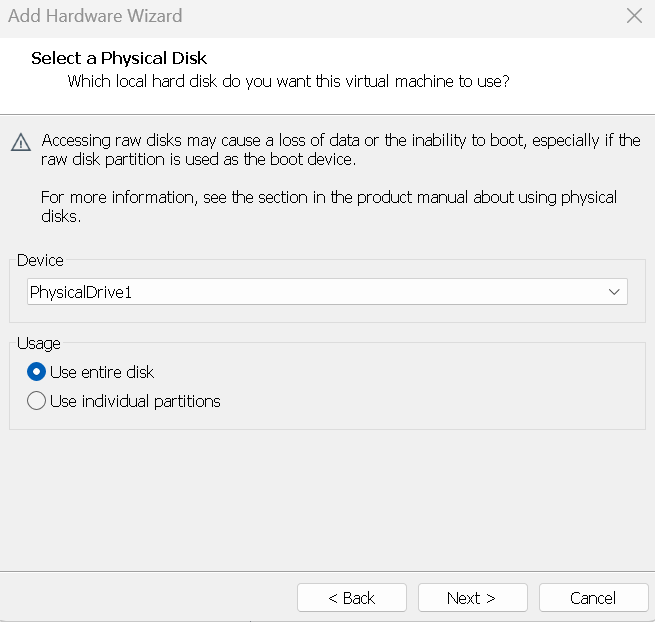Screen dimensions: 655x622
Task: Select the Use individual partitions radio button
Action: click(37, 401)
